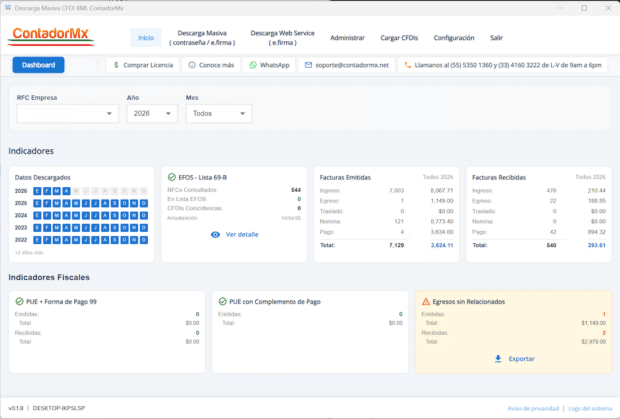This screenshot has height=419, width=620.
Task: Click the ContadorMx logo
Action: point(51,36)
